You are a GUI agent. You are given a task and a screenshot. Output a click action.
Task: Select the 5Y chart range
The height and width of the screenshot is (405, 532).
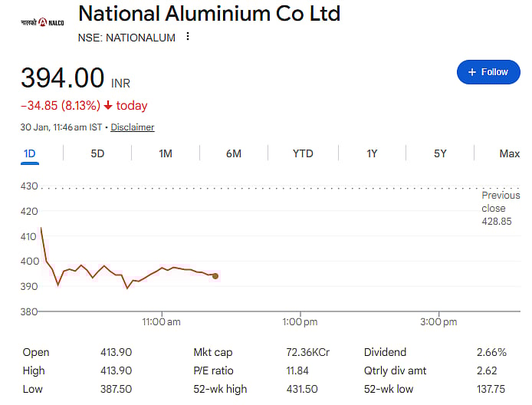click(x=440, y=153)
